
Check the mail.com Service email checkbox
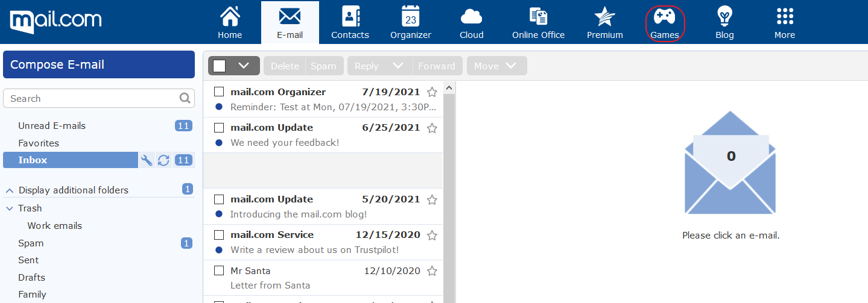click(x=219, y=234)
